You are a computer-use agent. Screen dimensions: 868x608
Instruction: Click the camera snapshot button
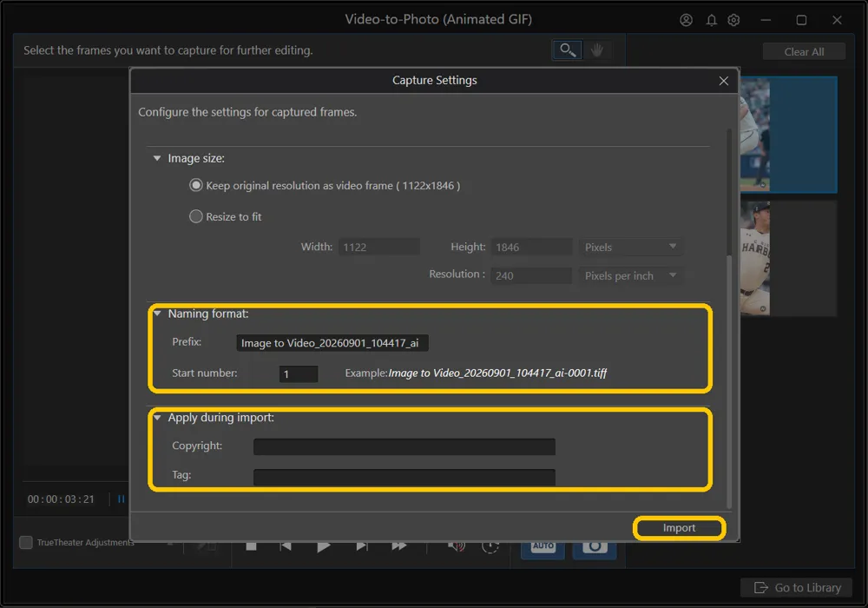(595, 549)
